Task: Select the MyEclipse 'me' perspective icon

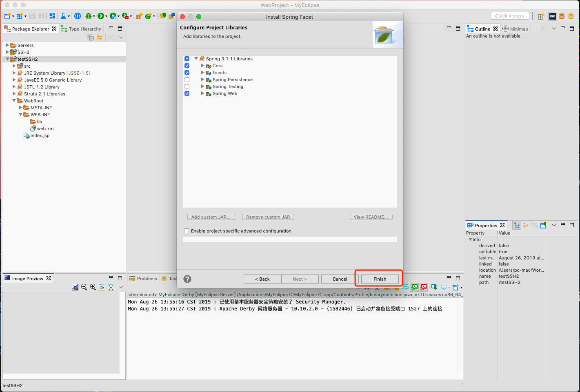Action: pos(553,16)
